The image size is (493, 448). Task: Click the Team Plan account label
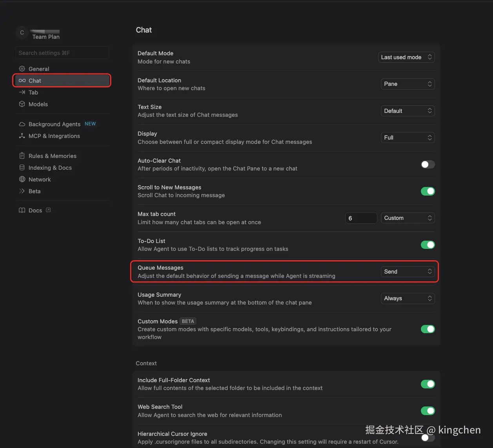[x=46, y=37]
